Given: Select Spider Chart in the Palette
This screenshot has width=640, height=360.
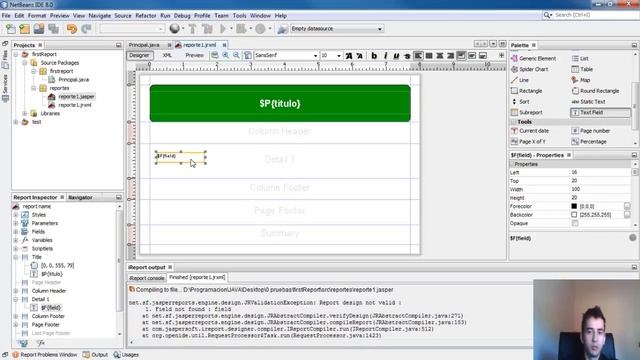Looking at the screenshot, I should (533, 69).
